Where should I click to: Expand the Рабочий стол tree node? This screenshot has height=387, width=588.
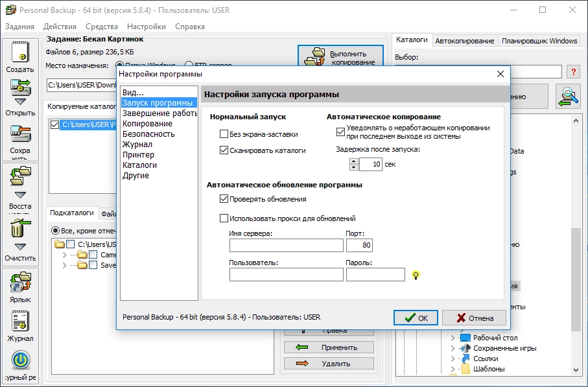click(x=453, y=338)
